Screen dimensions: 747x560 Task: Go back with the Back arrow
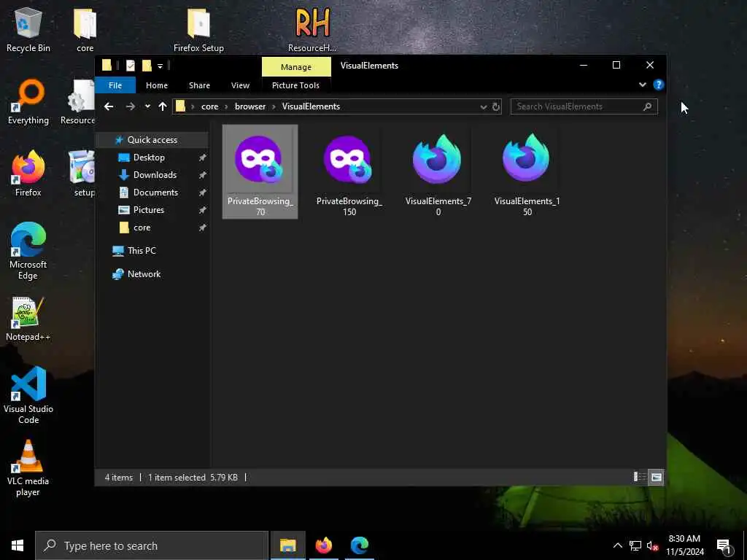point(109,106)
